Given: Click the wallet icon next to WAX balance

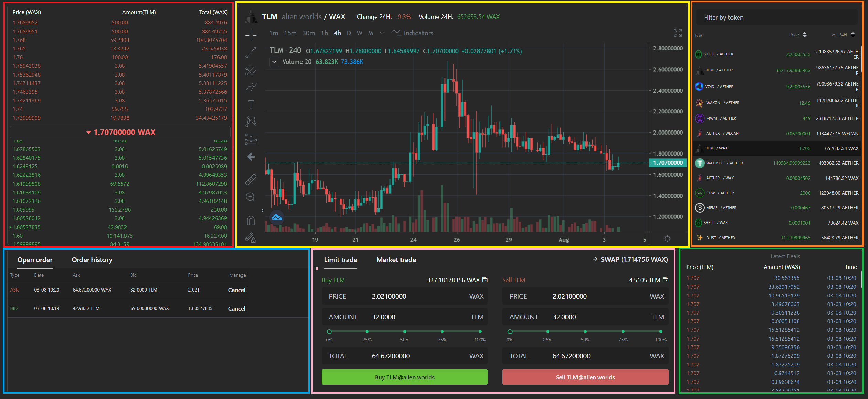Looking at the screenshot, I should pyautogui.click(x=485, y=280).
